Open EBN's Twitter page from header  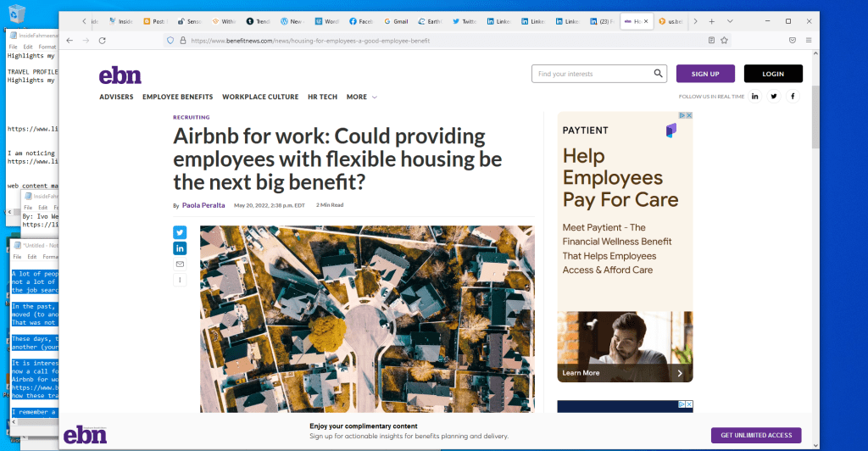[774, 96]
